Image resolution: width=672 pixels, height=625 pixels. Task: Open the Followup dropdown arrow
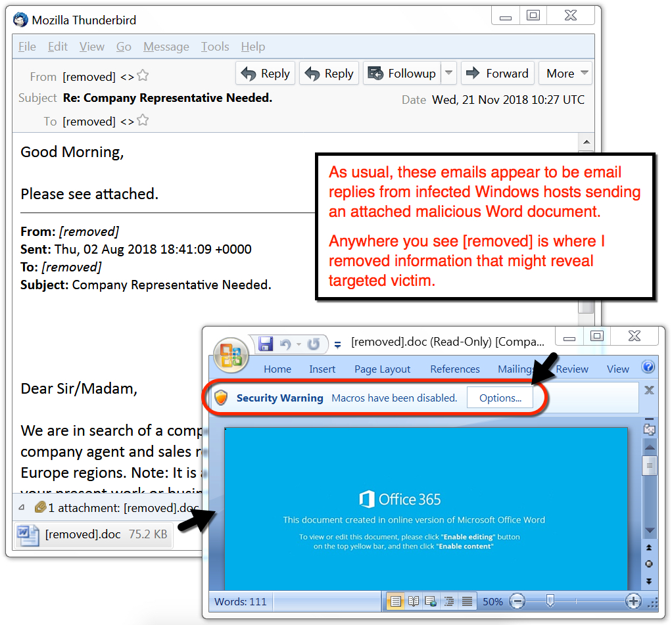[x=448, y=73]
